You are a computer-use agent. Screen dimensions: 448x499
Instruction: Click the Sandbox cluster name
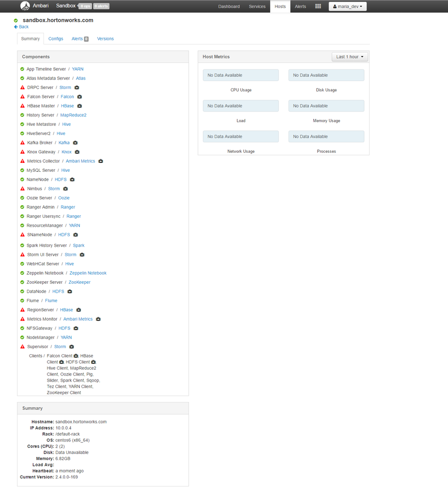tap(66, 5)
